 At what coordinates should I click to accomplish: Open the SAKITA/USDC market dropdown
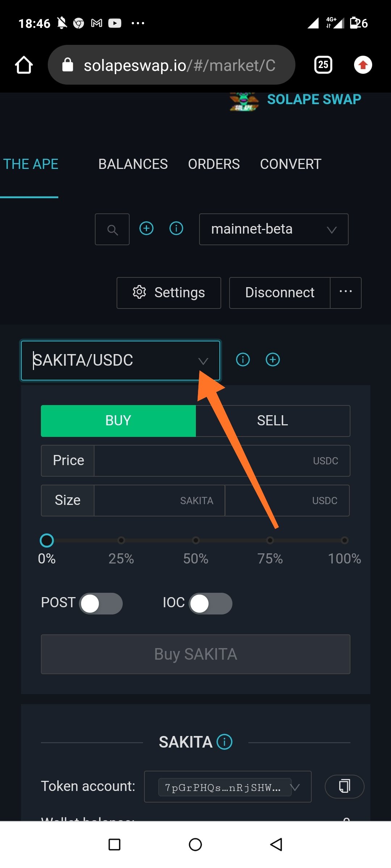pyautogui.click(x=121, y=361)
